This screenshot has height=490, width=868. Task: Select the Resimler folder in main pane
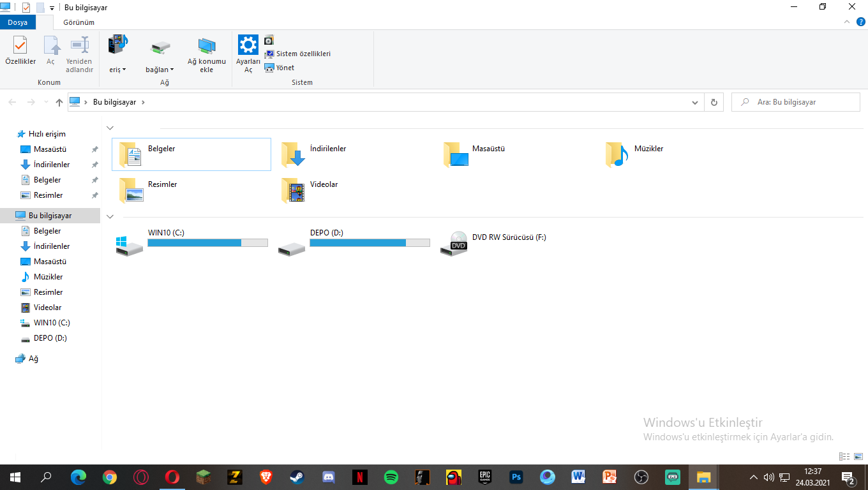(x=191, y=190)
